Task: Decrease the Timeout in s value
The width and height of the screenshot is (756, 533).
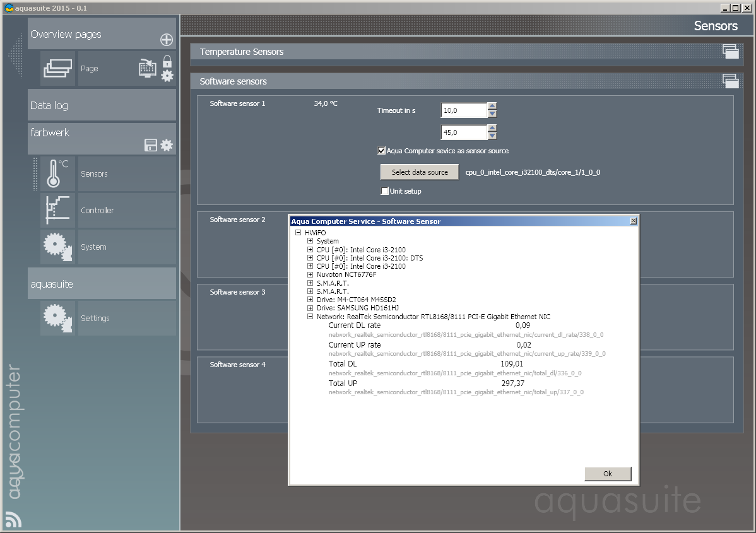Action: tap(492, 114)
